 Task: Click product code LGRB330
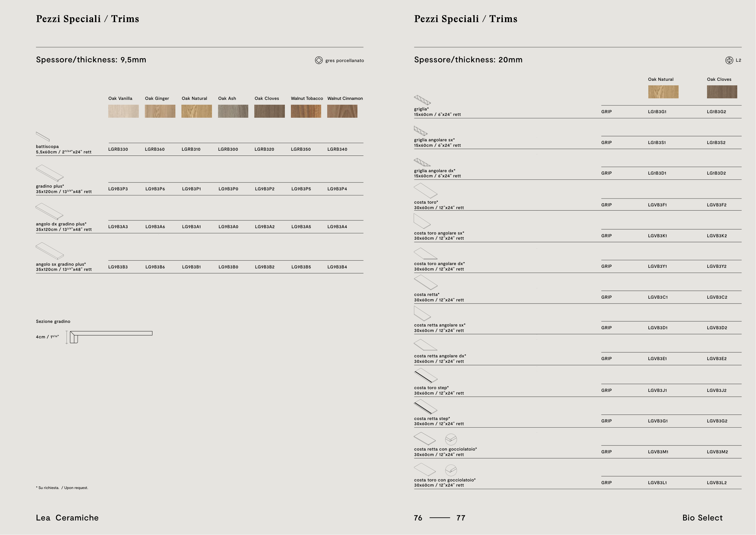pyautogui.click(x=118, y=149)
